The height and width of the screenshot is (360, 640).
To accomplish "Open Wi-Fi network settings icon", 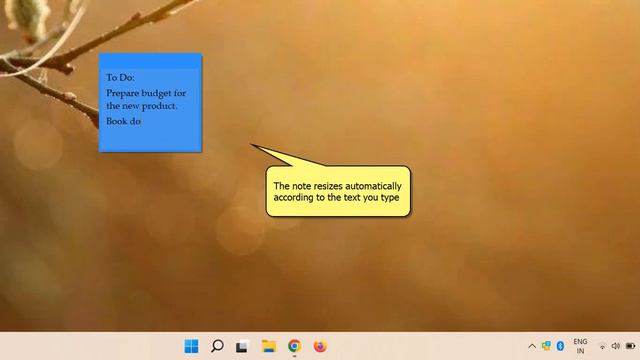I will [x=602, y=347].
